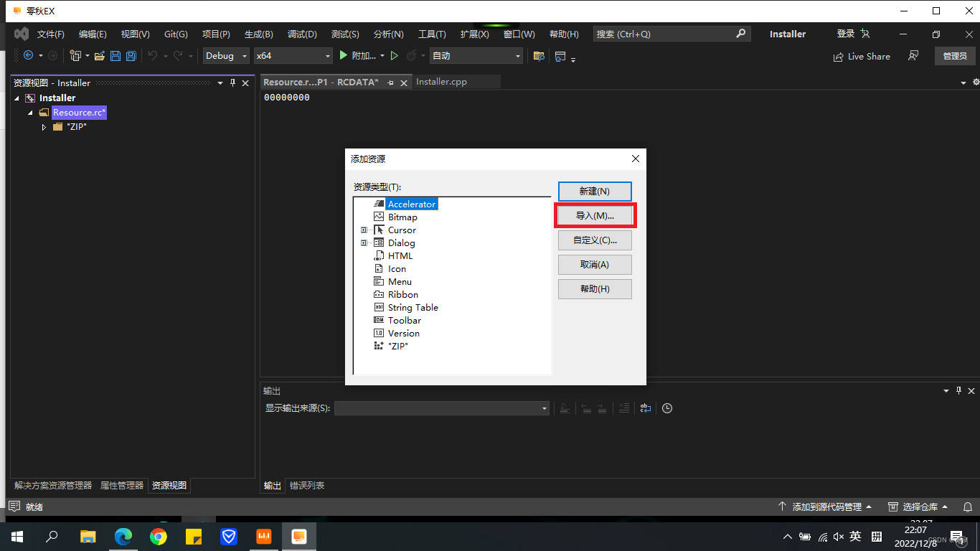Switch to 解决方案资源管理器 tab
The width and height of the screenshot is (980, 551).
(53, 486)
